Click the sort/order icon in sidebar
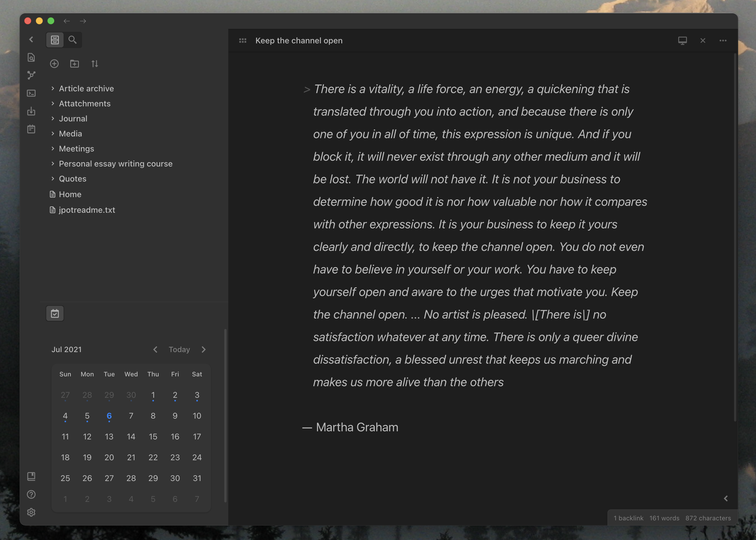The image size is (756, 540). pyautogui.click(x=93, y=63)
